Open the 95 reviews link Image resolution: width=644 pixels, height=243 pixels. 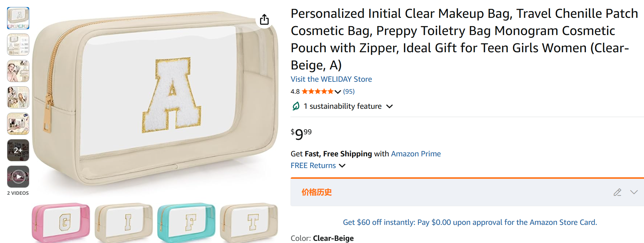[349, 92]
